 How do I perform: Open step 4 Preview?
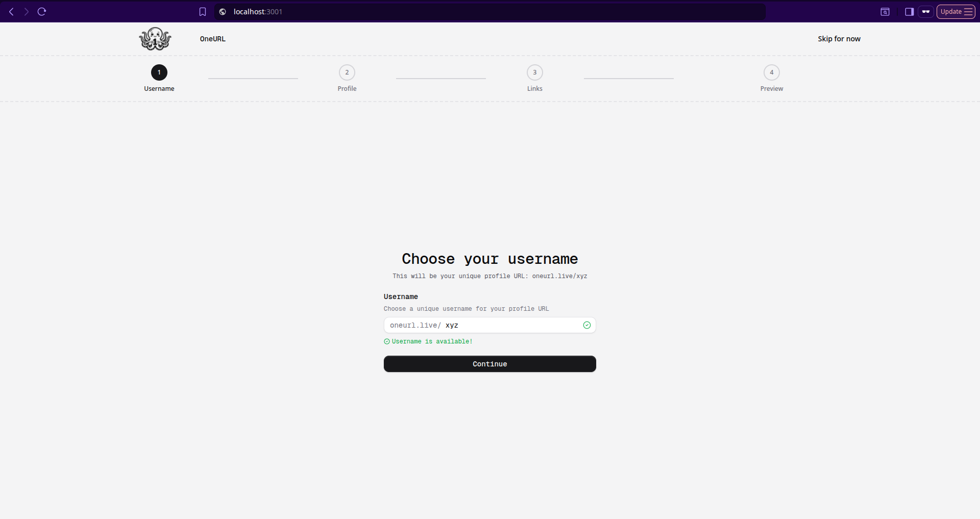pyautogui.click(x=771, y=72)
